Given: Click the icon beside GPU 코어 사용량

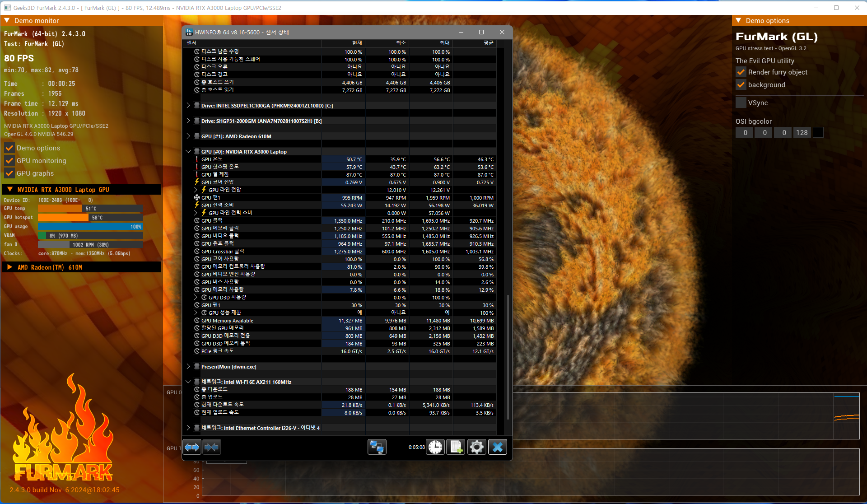Looking at the screenshot, I should pyautogui.click(x=197, y=259).
